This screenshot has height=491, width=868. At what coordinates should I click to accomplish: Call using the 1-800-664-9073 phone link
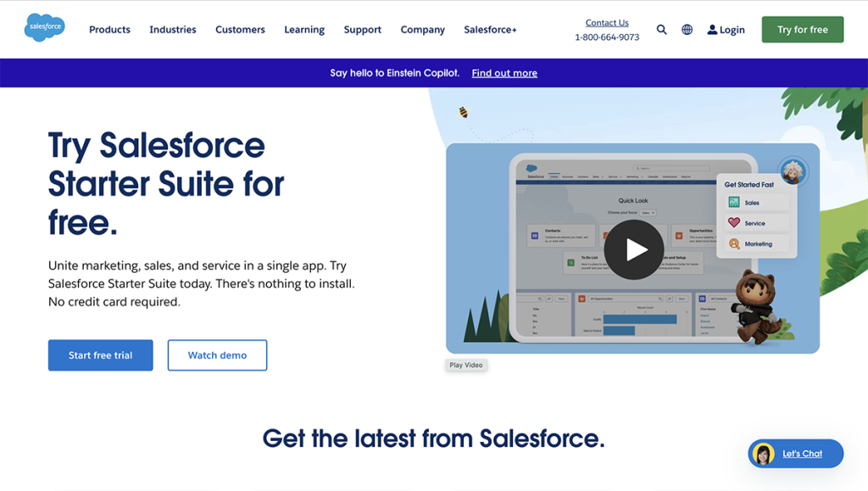point(607,36)
